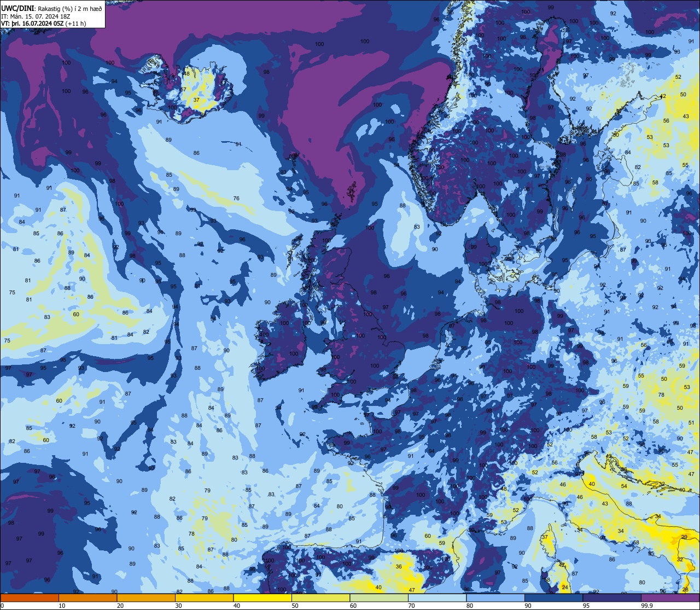Click the '10' tick label on the color scale
700x610 pixels.
(62, 606)
